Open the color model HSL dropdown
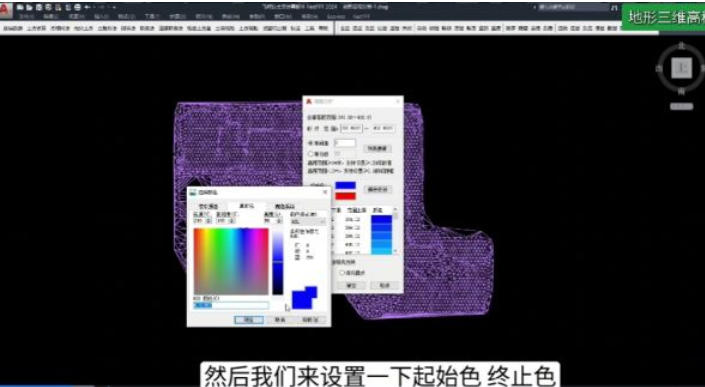This screenshot has width=705, height=387. point(308,221)
